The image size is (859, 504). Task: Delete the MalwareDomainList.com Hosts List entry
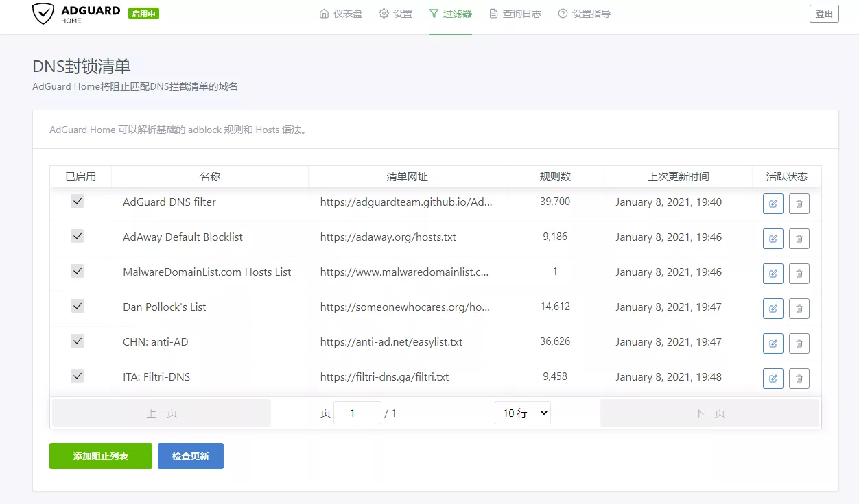pyautogui.click(x=799, y=274)
